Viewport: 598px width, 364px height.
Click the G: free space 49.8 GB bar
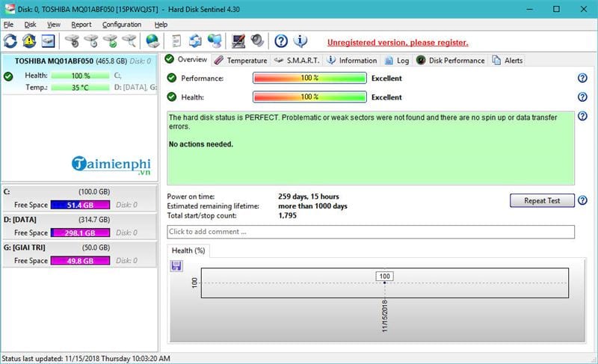[x=80, y=260]
